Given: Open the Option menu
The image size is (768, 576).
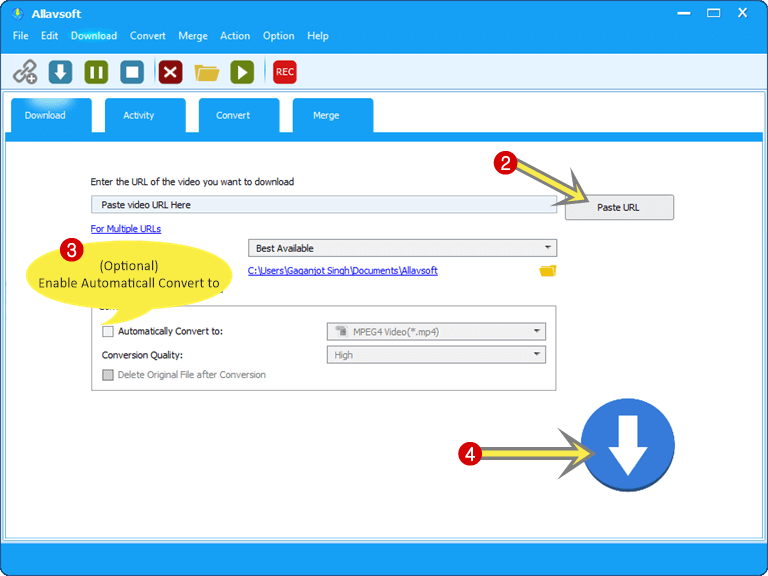Looking at the screenshot, I should [x=279, y=36].
